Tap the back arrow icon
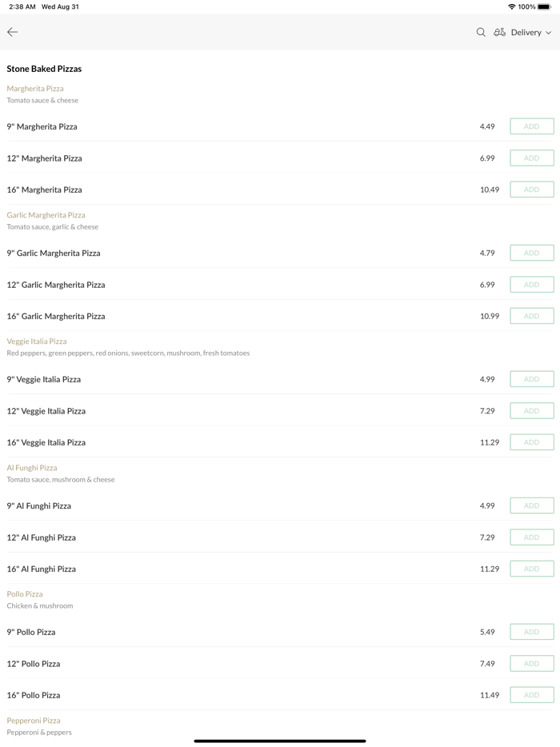This screenshot has width=560, height=747. click(x=13, y=32)
